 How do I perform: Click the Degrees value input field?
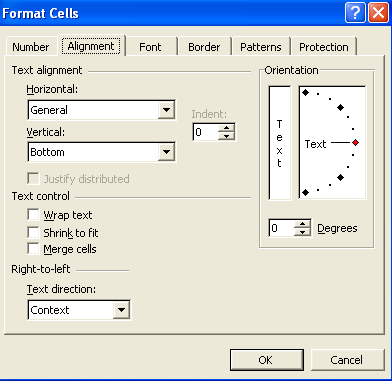282,228
